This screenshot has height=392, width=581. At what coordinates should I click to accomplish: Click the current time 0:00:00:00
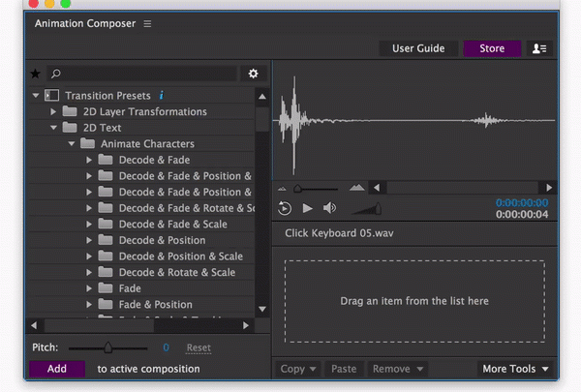[522, 203]
